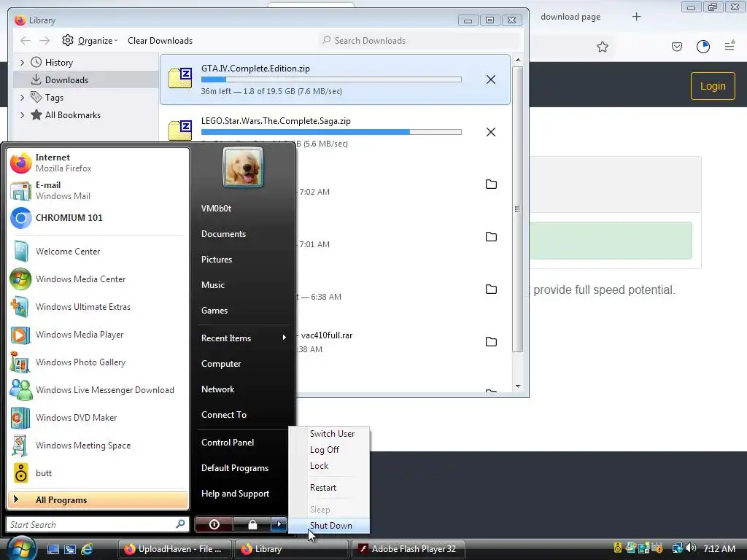The width and height of the screenshot is (747, 560).
Task: Expand All Bookmarks tree item
Action: (22, 114)
